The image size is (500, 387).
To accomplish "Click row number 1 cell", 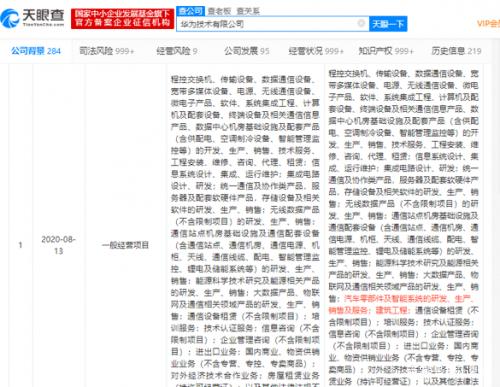I will 20,245.
